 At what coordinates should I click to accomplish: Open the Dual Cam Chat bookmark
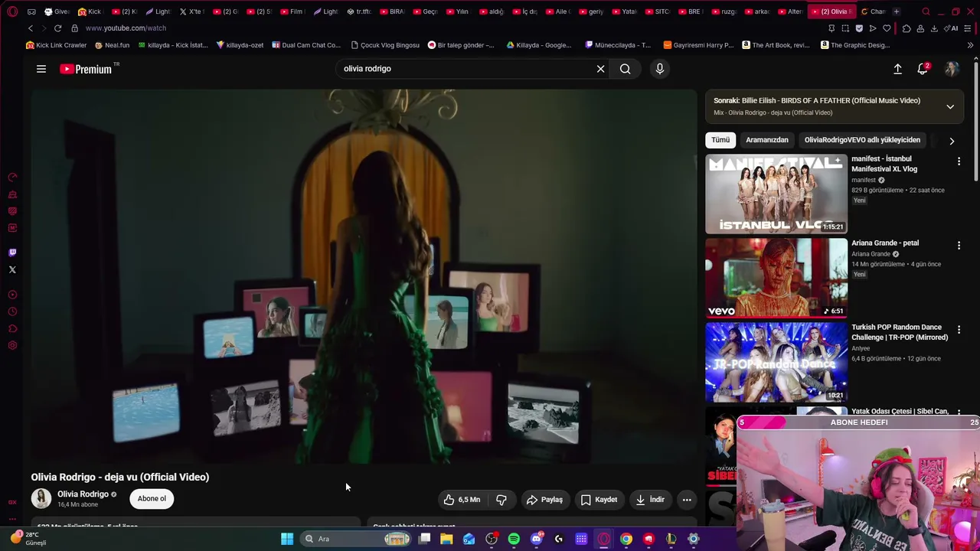pos(306,45)
